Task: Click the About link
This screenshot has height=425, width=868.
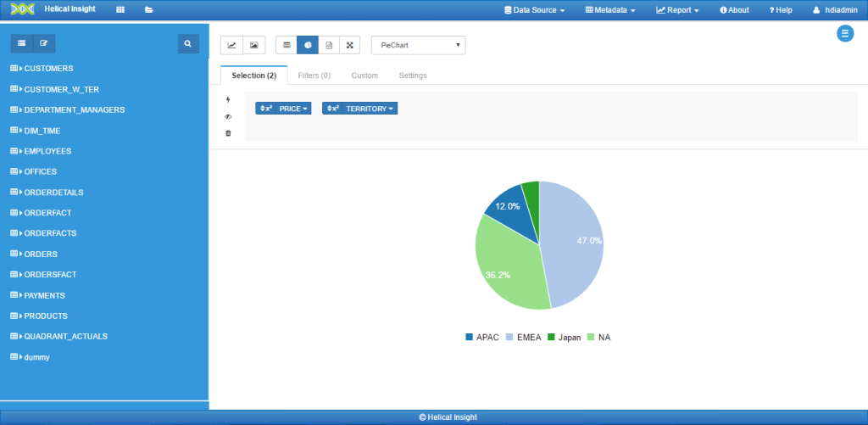Action: click(734, 10)
